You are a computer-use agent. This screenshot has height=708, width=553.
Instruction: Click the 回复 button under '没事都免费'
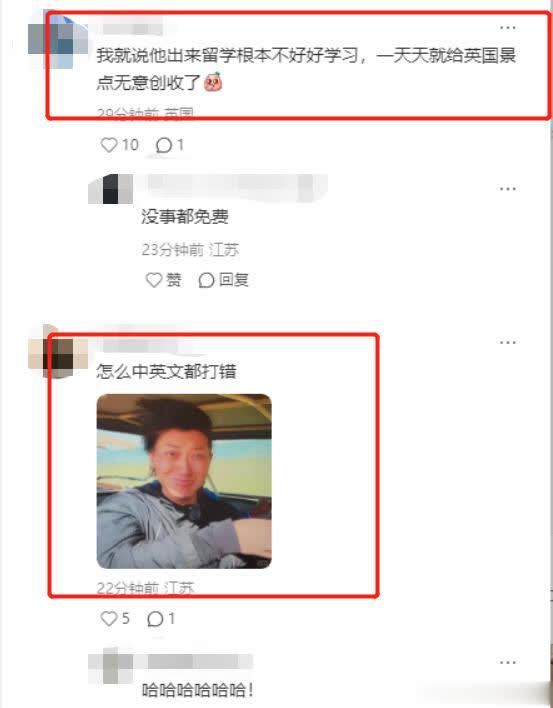tap(223, 280)
